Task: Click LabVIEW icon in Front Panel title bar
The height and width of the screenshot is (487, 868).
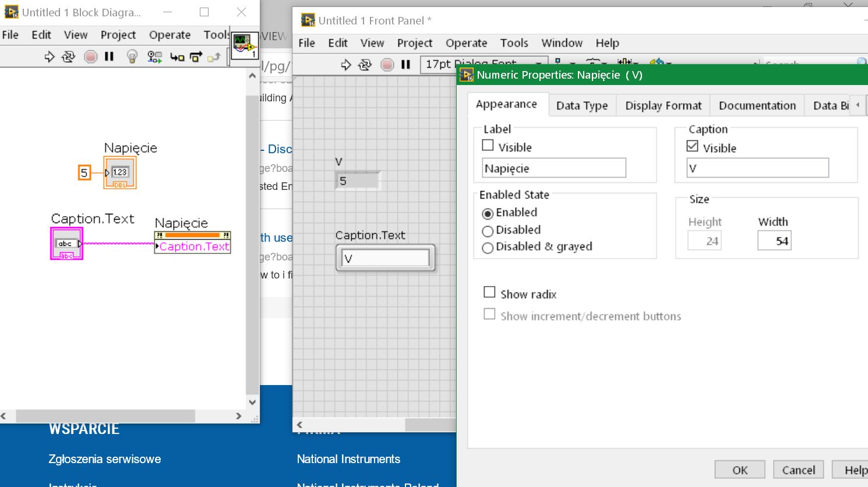Action: click(x=308, y=20)
